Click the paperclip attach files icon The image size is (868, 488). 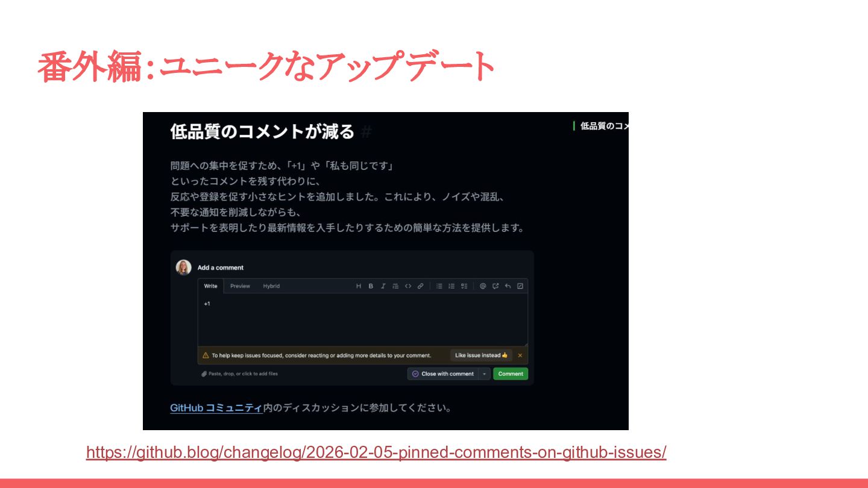tap(204, 374)
